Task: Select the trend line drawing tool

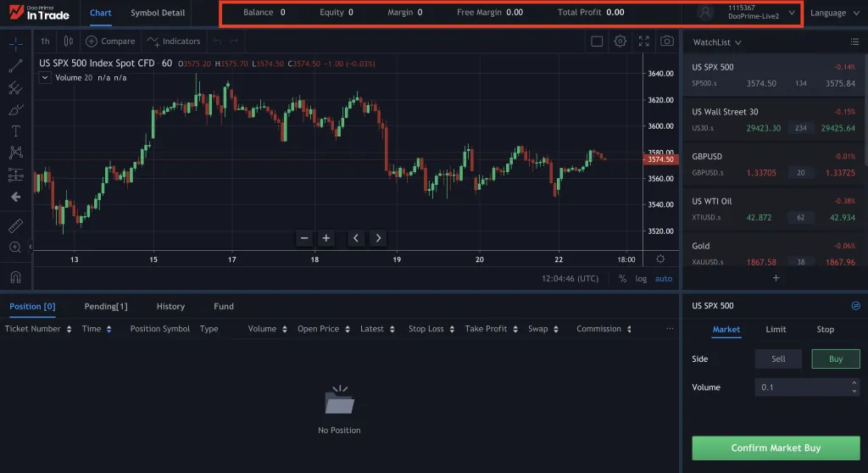Action: click(15, 66)
